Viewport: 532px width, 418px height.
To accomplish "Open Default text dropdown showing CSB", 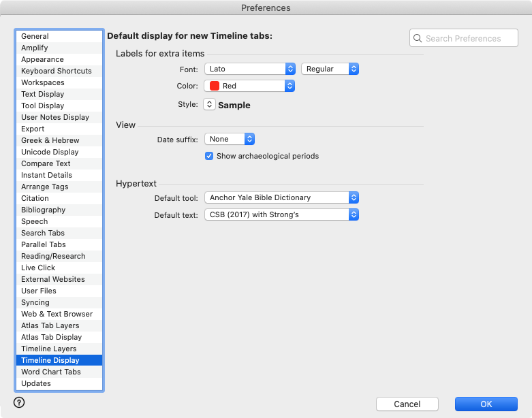I will [281, 215].
